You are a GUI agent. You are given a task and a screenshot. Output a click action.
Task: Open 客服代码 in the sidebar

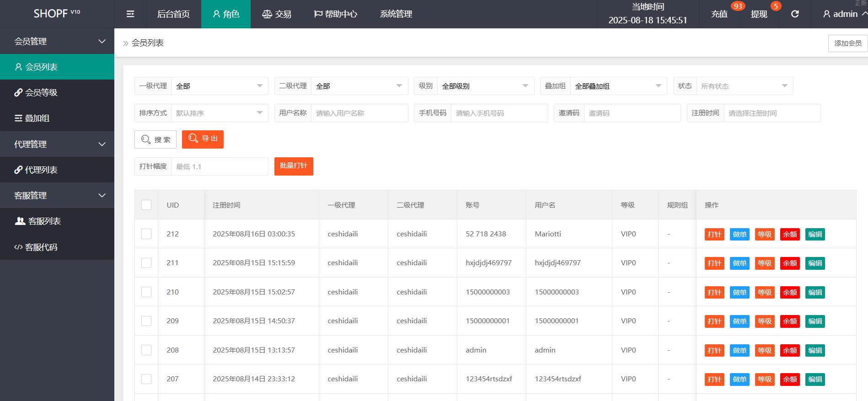tap(41, 247)
